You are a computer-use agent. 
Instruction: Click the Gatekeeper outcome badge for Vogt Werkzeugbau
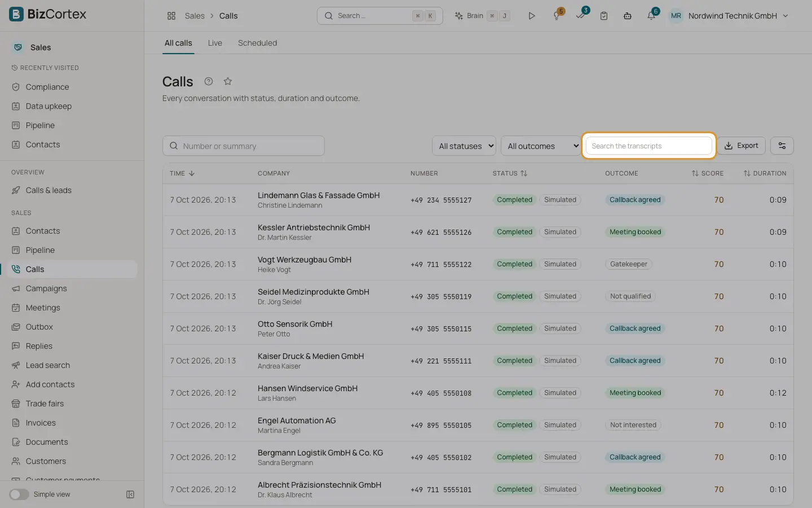click(x=629, y=264)
